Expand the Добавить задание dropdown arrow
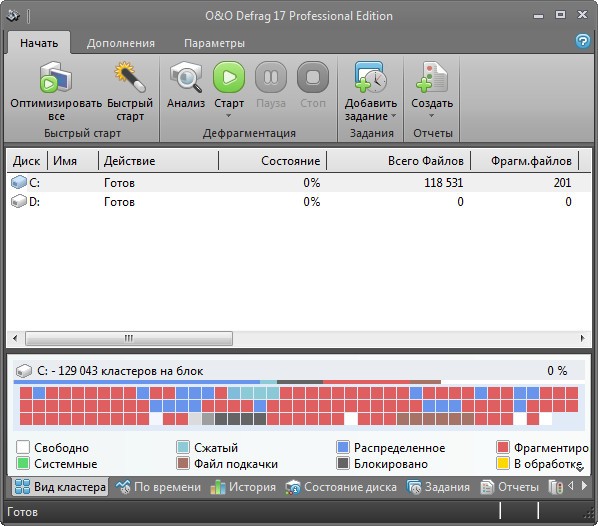598x526 pixels. [x=394, y=116]
